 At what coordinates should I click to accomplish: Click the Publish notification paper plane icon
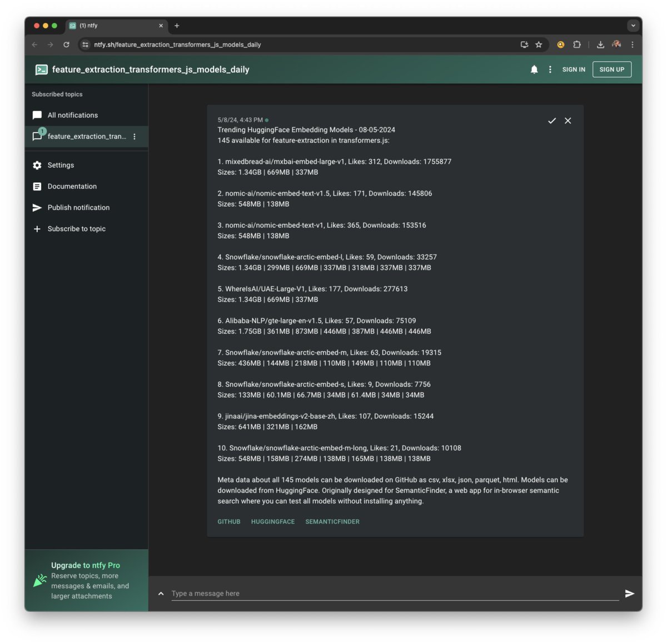pos(37,207)
